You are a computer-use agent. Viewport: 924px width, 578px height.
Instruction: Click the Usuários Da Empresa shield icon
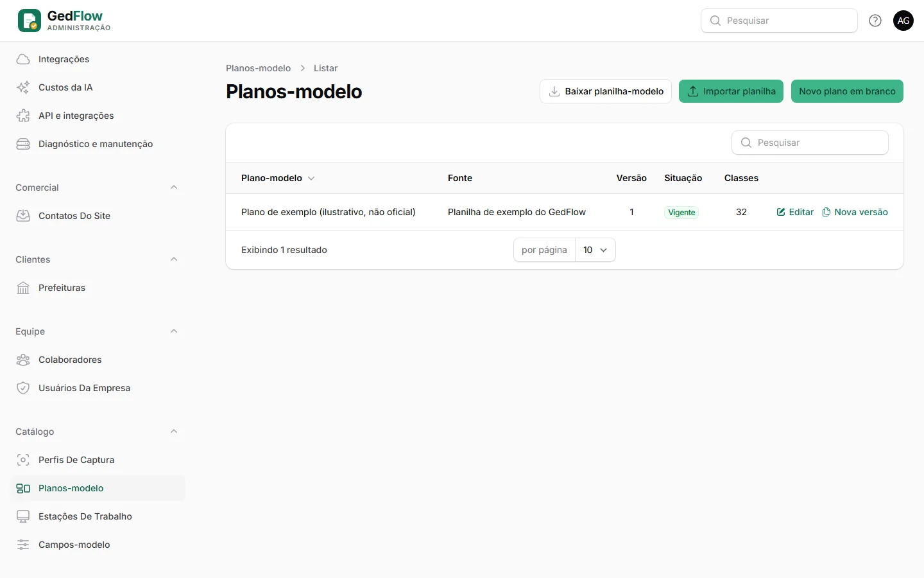[x=23, y=388]
